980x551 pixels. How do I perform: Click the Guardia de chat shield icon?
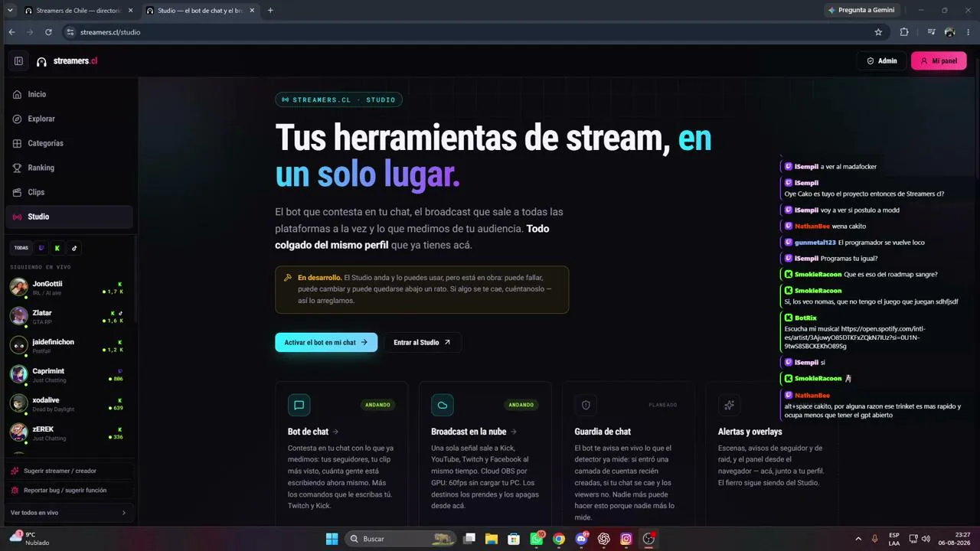point(586,405)
